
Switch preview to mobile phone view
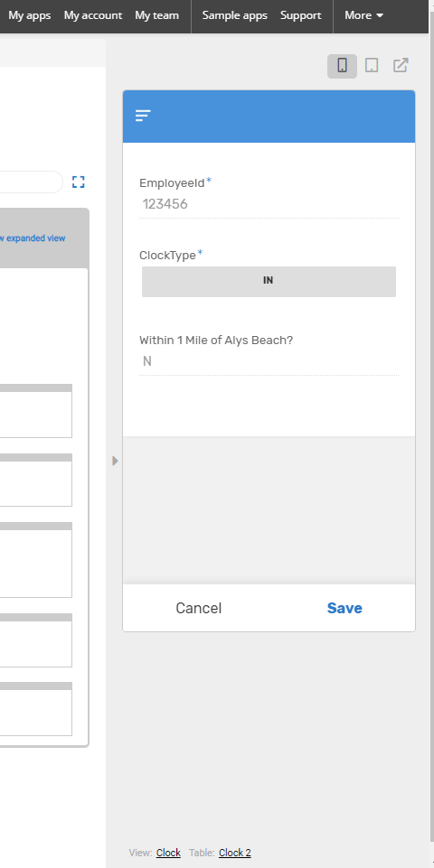pos(342,66)
